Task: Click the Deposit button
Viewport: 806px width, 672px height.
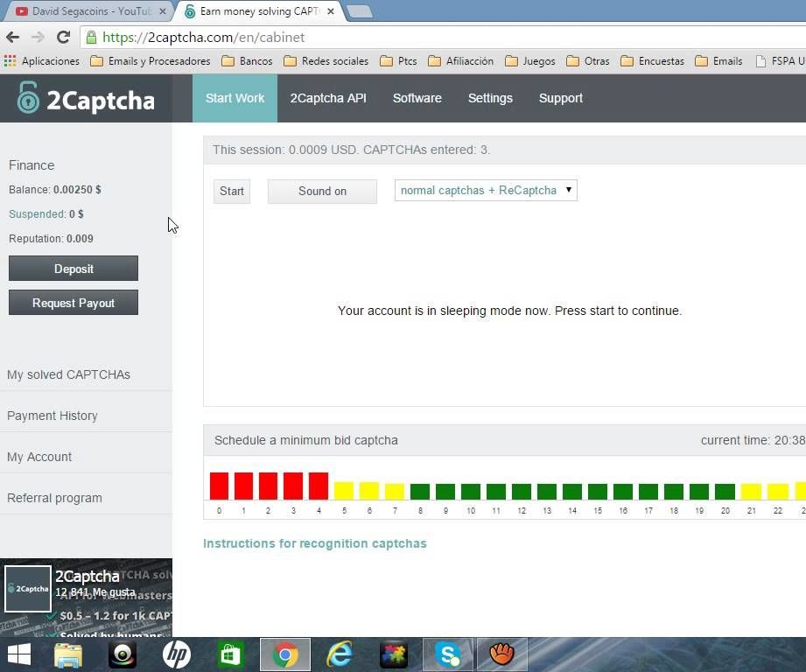Action: click(74, 268)
